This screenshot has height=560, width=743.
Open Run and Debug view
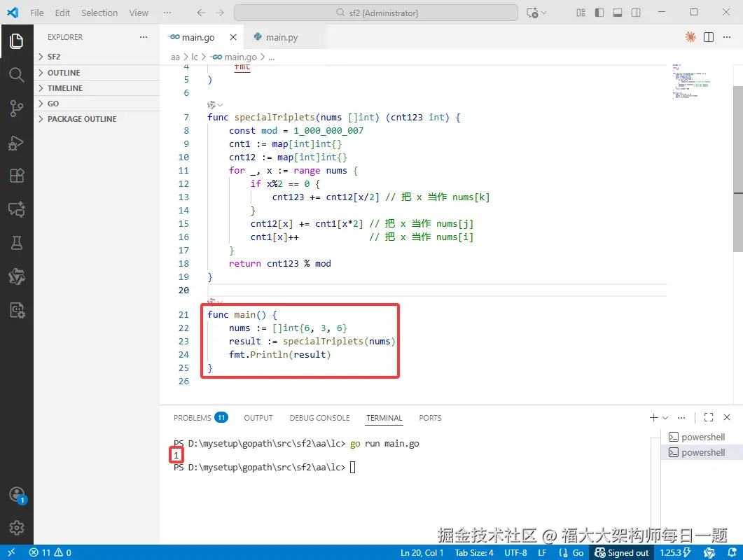pos(17,143)
